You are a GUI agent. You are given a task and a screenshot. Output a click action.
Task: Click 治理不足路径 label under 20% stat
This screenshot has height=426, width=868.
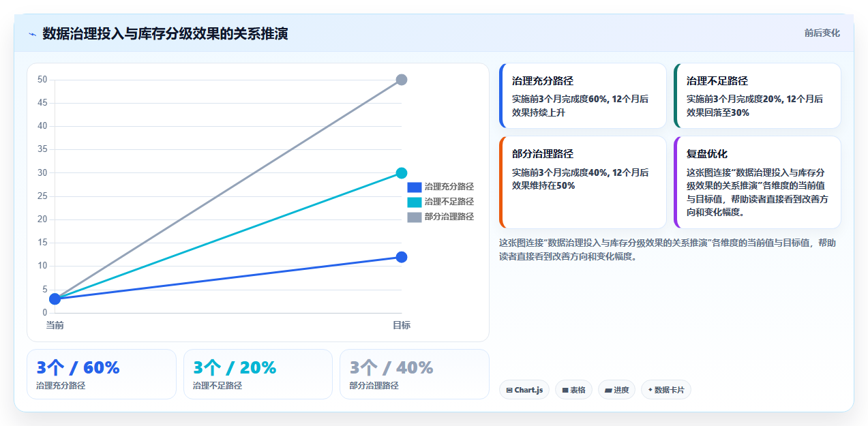pos(218,386)
